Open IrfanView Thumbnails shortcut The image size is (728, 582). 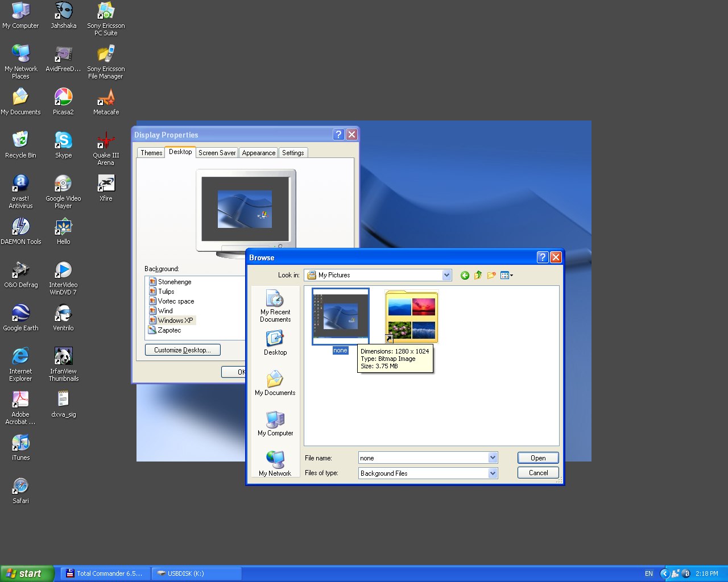(x=63, y=364)
